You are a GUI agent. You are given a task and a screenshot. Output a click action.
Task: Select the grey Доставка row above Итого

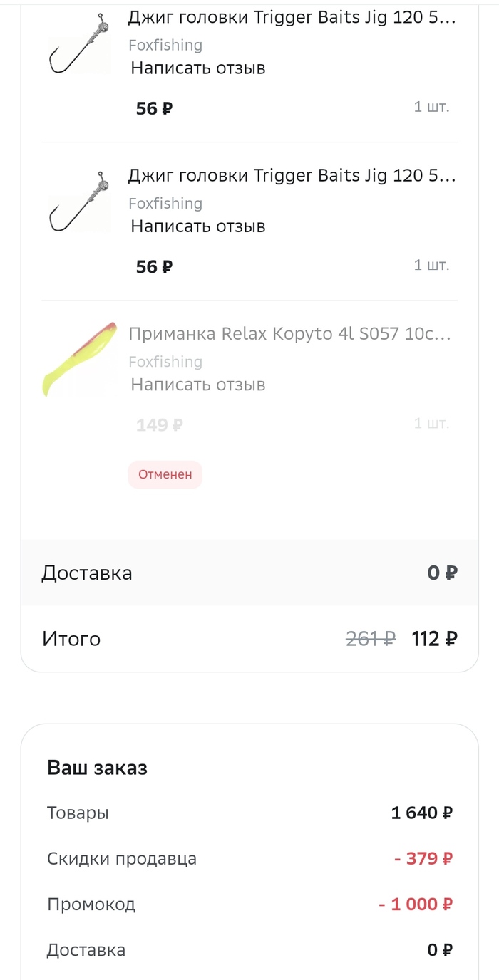tap(249, 573)
